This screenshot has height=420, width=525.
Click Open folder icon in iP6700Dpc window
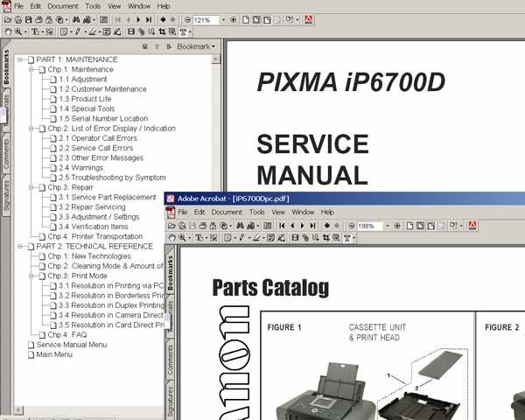[x=171, y=226]
